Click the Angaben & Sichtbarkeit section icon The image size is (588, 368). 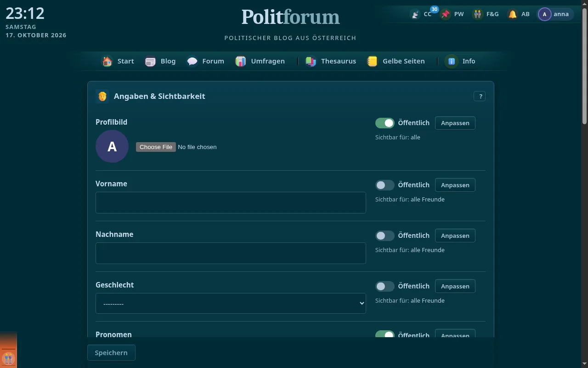pos(102,96)
